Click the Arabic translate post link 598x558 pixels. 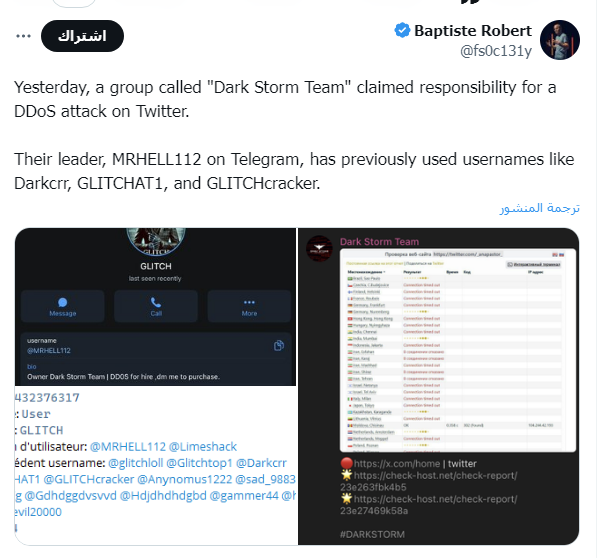[x=540, y=208]
